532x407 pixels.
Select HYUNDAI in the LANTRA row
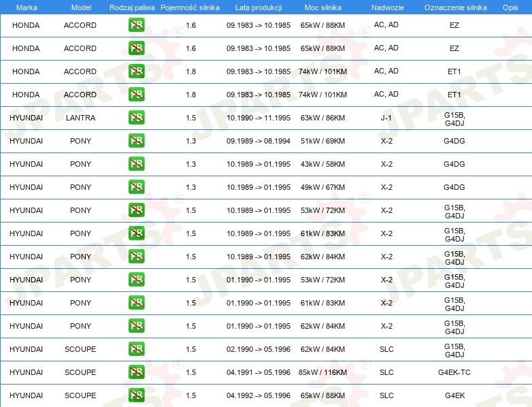26,118
